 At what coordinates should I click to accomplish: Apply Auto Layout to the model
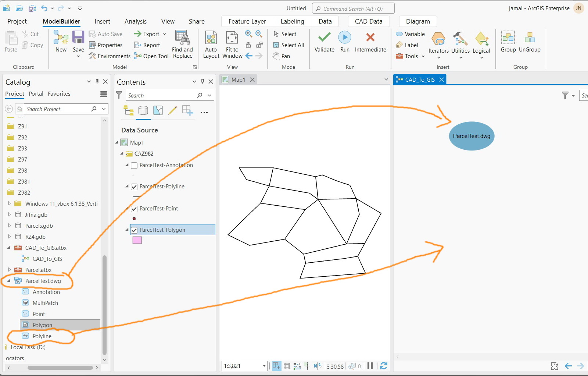click(211, 43)
